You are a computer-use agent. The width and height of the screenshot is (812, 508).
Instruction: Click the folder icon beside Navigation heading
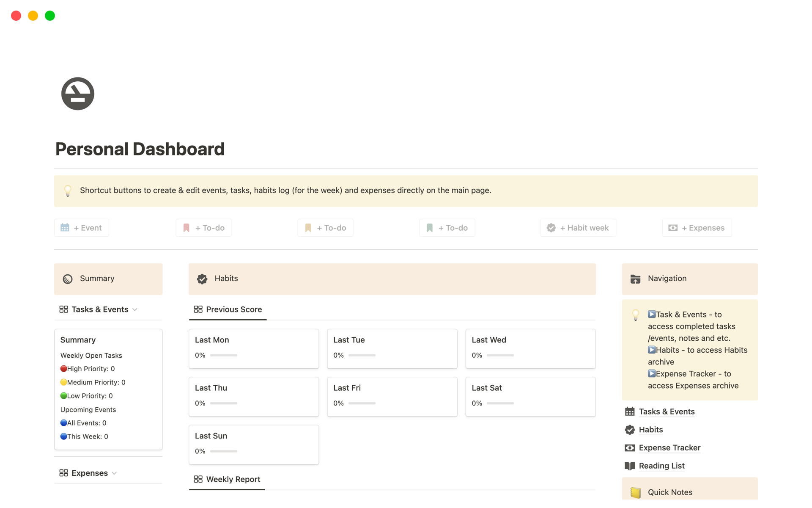[635, 279]
